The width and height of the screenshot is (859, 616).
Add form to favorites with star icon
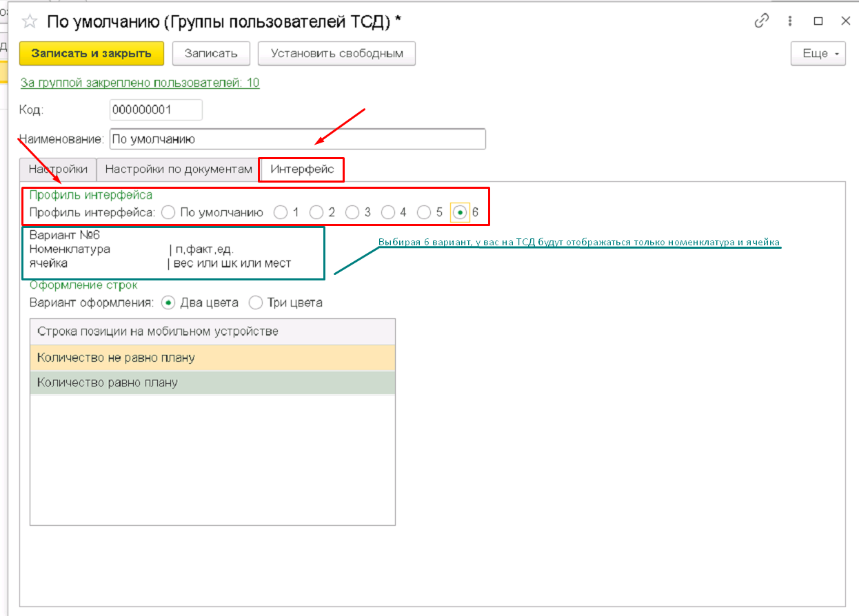click(x=29, y=21)
